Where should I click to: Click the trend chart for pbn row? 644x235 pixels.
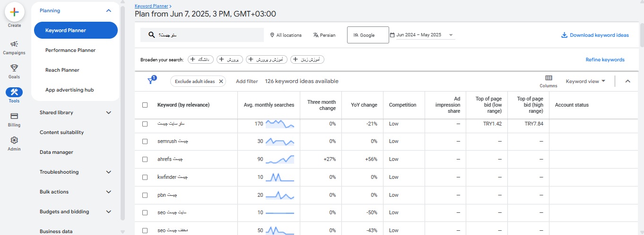point(280,195)
